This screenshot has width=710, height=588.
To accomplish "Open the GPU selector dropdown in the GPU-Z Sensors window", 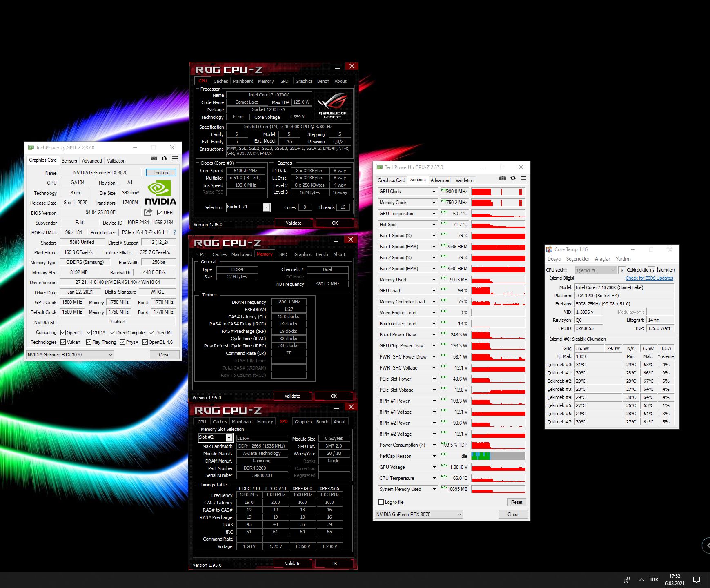I will 418,514.
